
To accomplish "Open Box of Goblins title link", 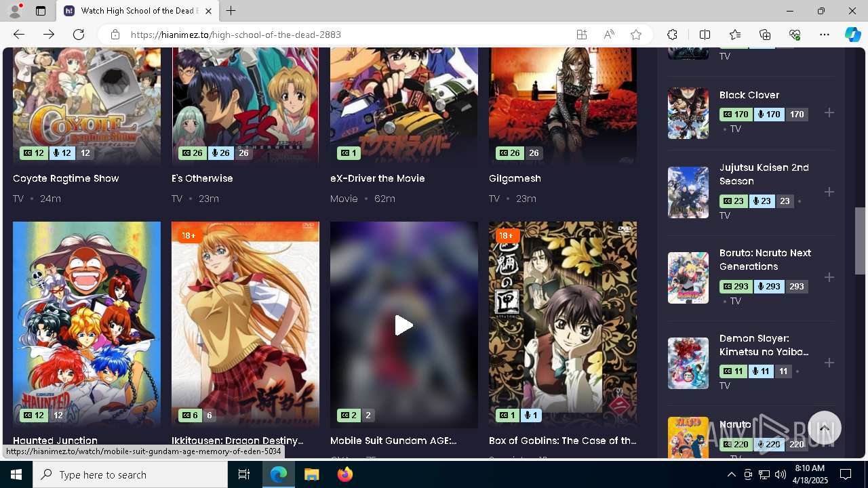I will point(562,441).
